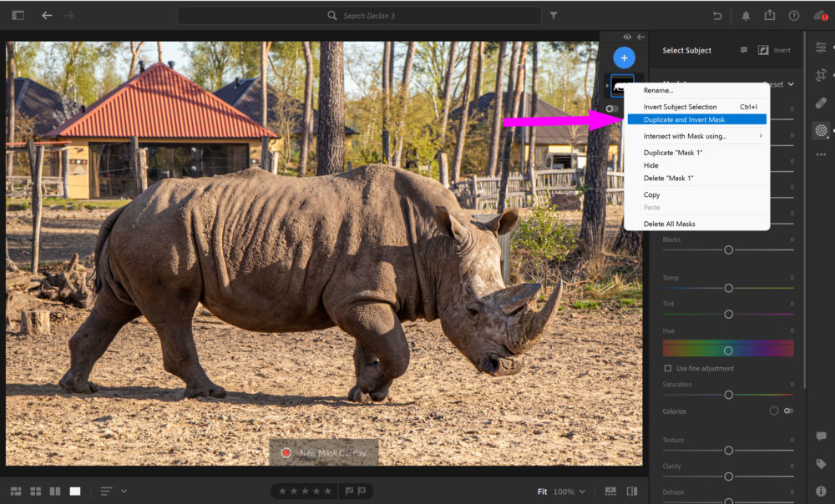Screen dimensions: 835x504
Task: Select the Healing bandage tool
Action: (x=821, y=103)
